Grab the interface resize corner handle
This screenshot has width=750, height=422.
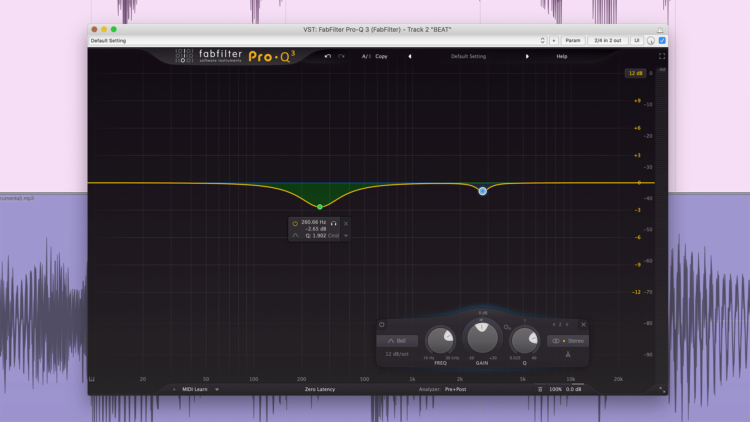tap(662, 390)
